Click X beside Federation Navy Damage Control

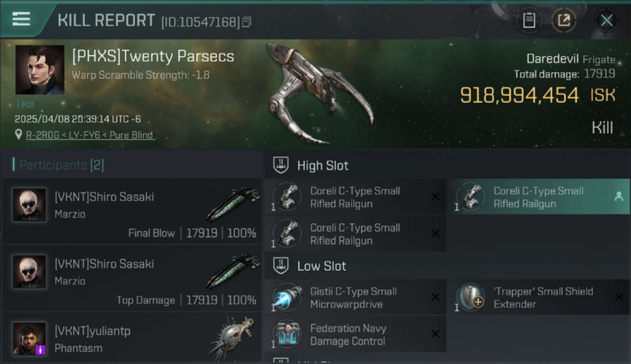pyautogui.click(x=435, y=334)
